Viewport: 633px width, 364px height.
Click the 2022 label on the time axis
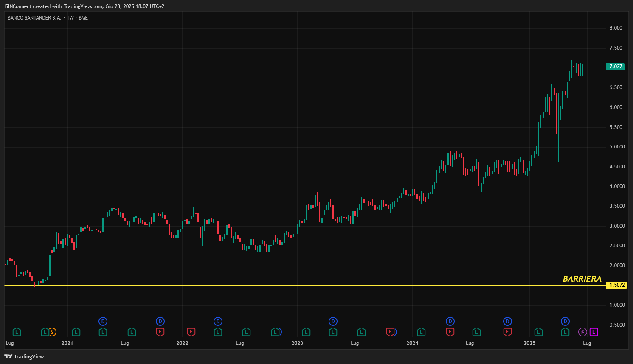(182, 343)
